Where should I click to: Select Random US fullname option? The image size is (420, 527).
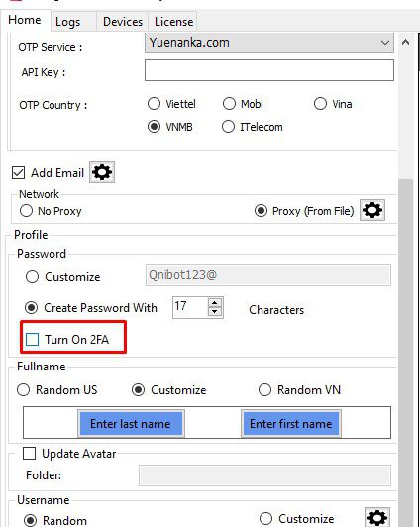click(23, 390)
